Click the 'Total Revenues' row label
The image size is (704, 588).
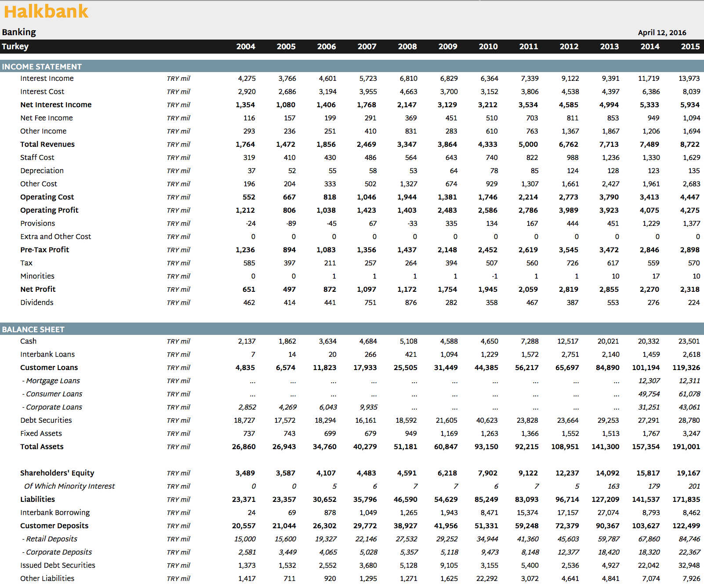tap(47, 145)
